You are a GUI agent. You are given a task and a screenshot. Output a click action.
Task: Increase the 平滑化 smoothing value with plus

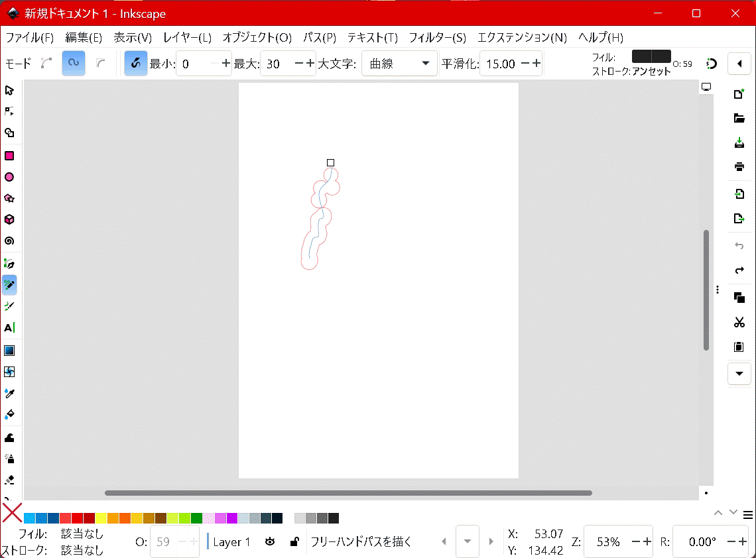tap(536, 64)
